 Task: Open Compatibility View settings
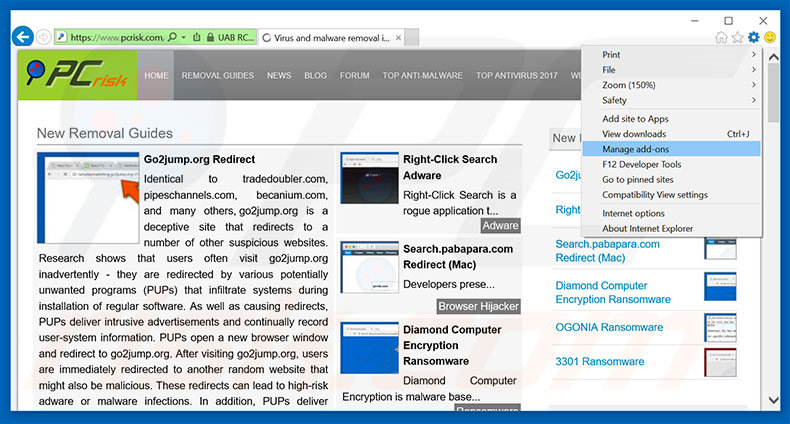[672, 194]
